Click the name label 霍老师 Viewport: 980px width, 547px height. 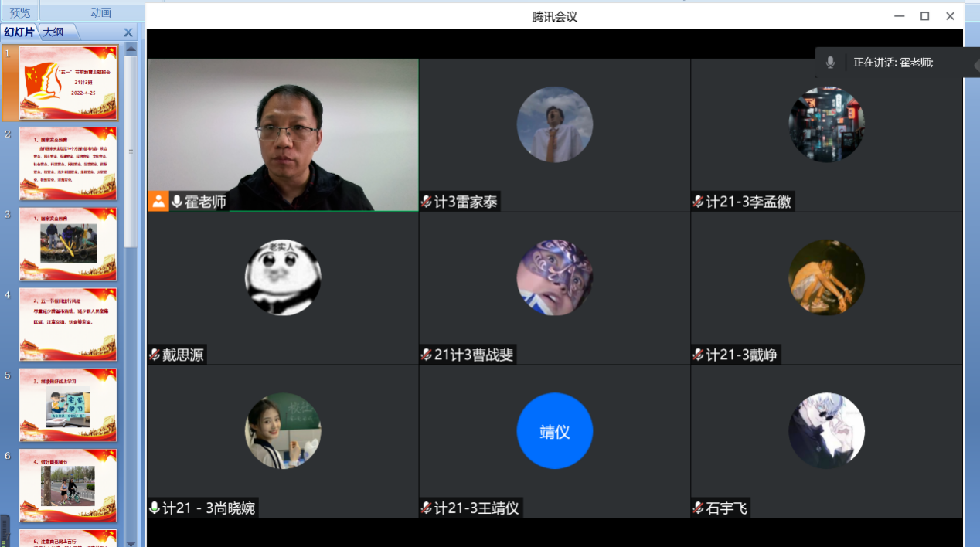[206, 202]
